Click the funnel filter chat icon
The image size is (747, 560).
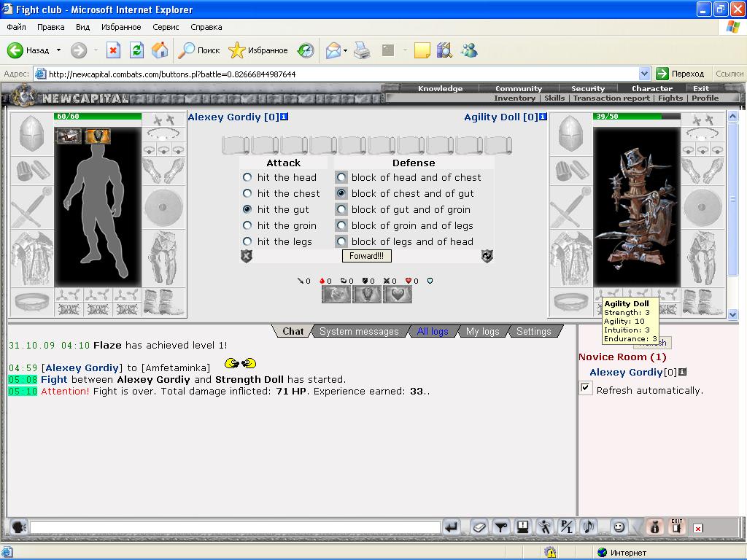click(x=500, y=527)
